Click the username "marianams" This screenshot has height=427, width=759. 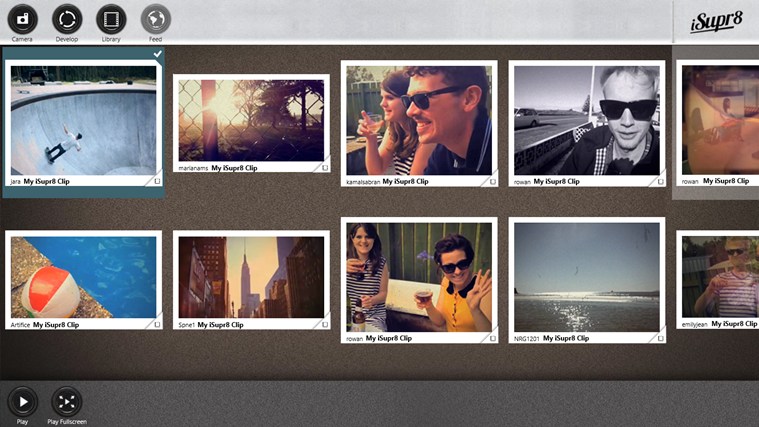tap(193, 168)
